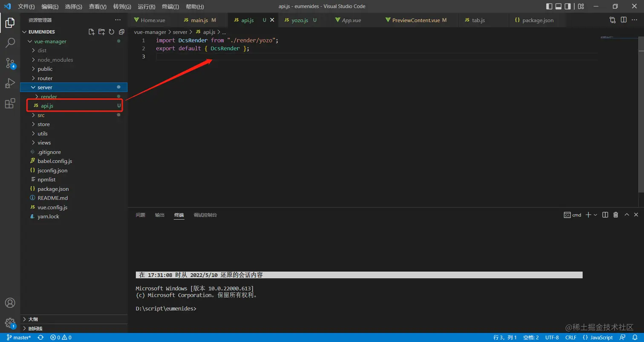Image resolution: width=644 pixels, height=342 pixels.
Task: Refresh the explorer tree
Action: tap(112, 32)
